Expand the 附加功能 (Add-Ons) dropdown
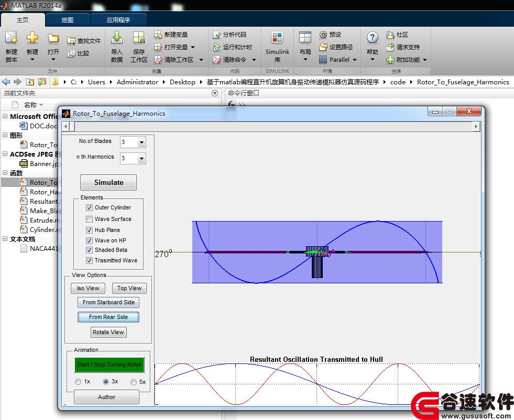514x420 pixels. 425,60
